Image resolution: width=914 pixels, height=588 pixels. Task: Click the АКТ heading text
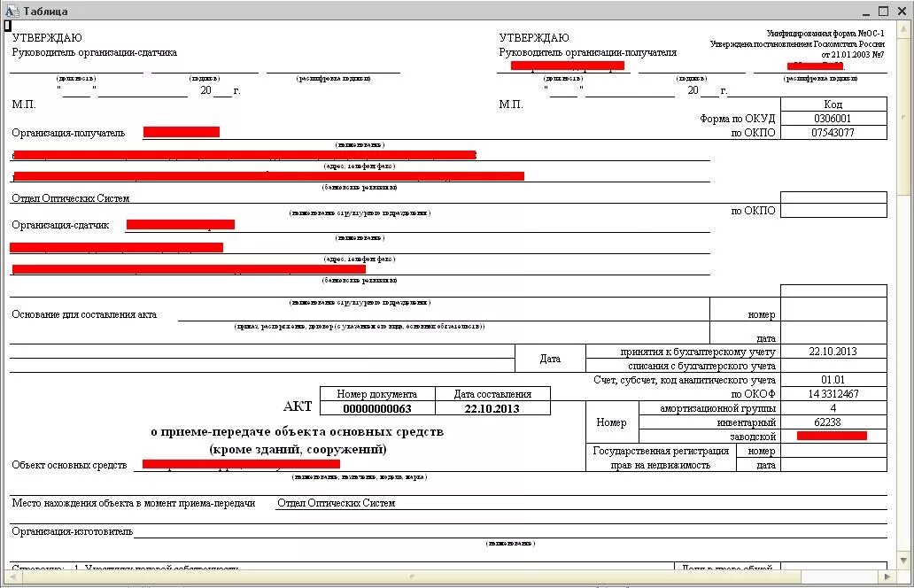tap(298, 406)
